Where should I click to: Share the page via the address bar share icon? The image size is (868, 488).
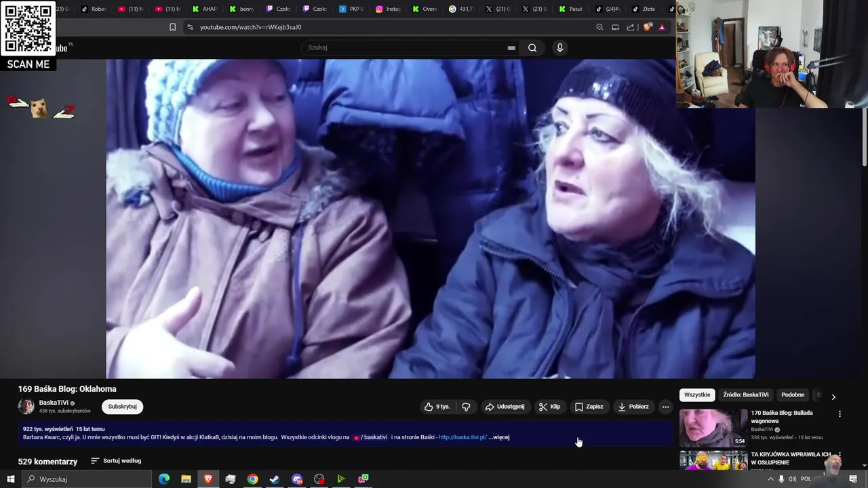pyautogui.click(x=631, y=27)
